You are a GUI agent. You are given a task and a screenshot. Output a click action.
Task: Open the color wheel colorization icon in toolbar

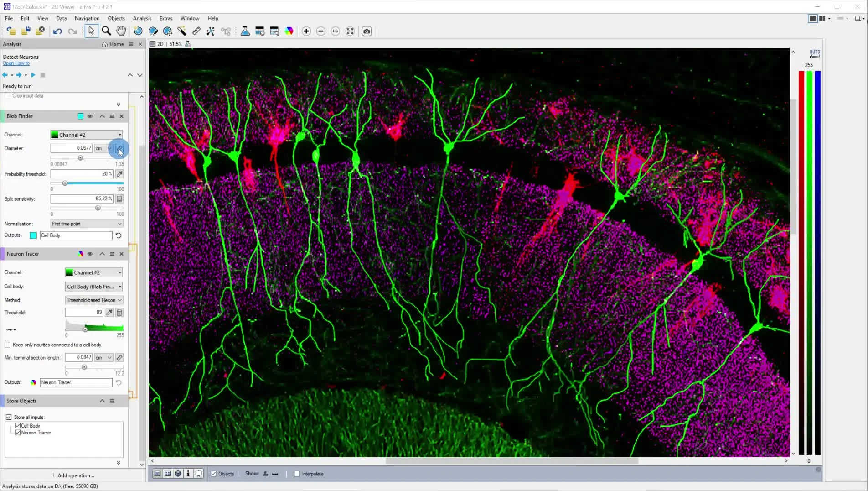tap(289, 31)
